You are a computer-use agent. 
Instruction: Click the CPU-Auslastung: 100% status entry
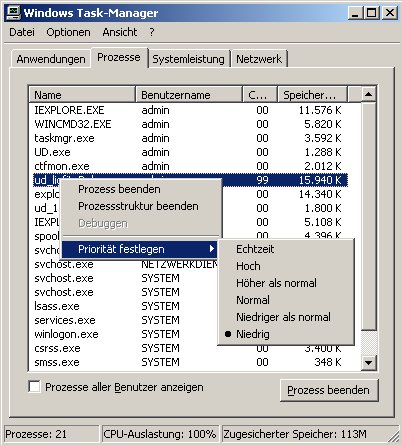160,434
